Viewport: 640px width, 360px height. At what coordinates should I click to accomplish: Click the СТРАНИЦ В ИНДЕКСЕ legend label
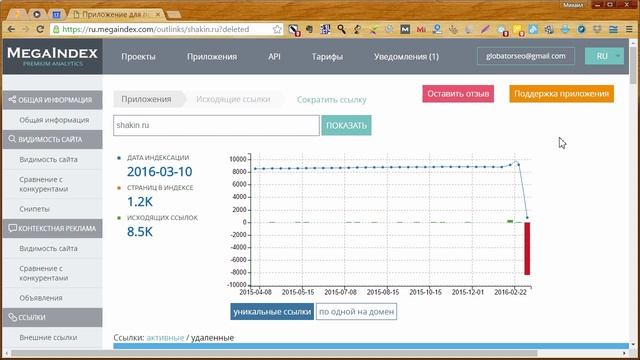coord(160,188)
